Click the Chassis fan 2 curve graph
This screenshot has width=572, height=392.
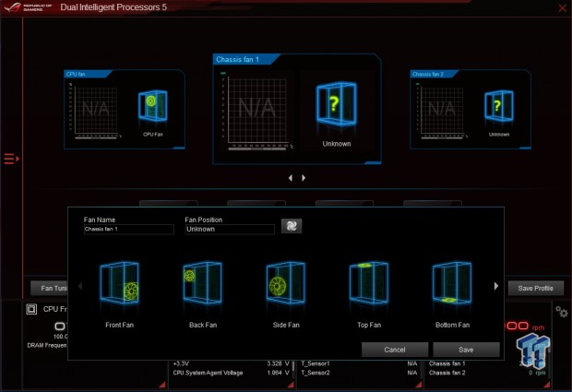[442, 110]
